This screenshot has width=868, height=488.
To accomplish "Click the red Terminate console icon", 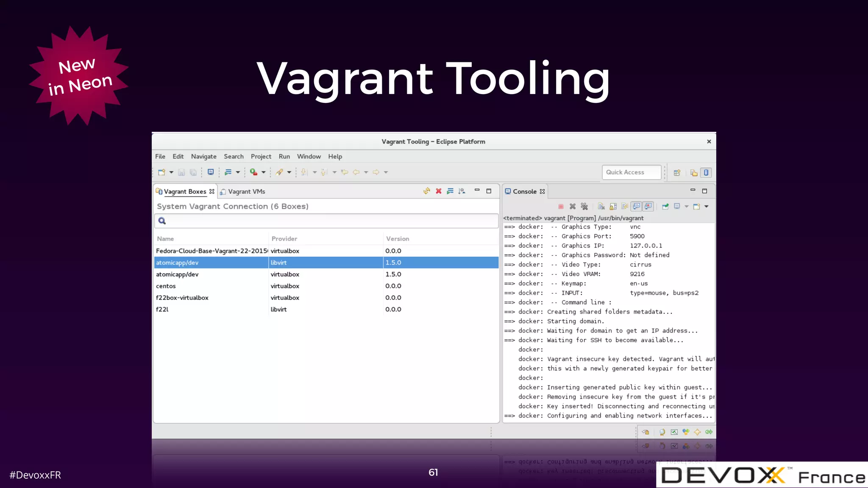I will 561,206.
